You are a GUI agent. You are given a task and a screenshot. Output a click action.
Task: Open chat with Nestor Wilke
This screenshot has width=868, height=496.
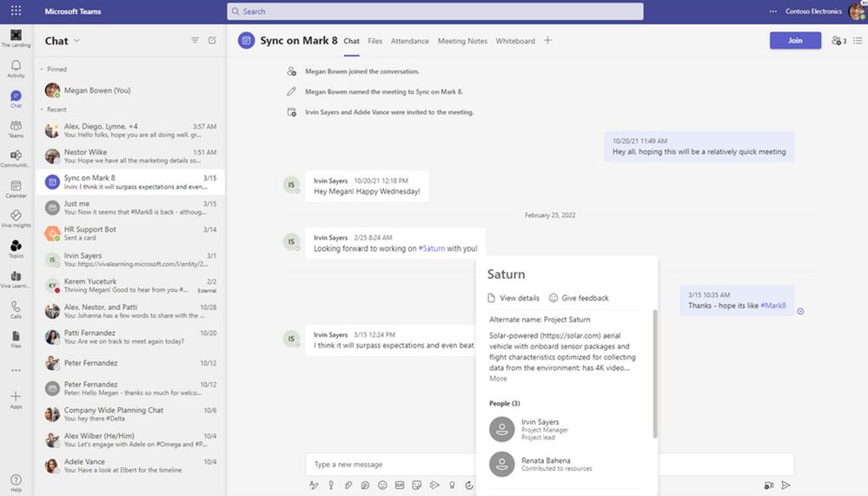(x=130, y=156)
